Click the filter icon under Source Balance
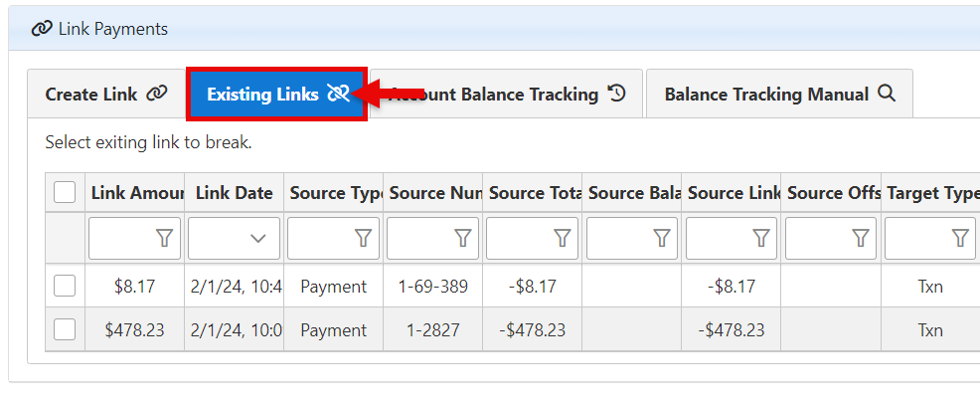The width and height of the screenshot is (980, 406). point(662,239)
